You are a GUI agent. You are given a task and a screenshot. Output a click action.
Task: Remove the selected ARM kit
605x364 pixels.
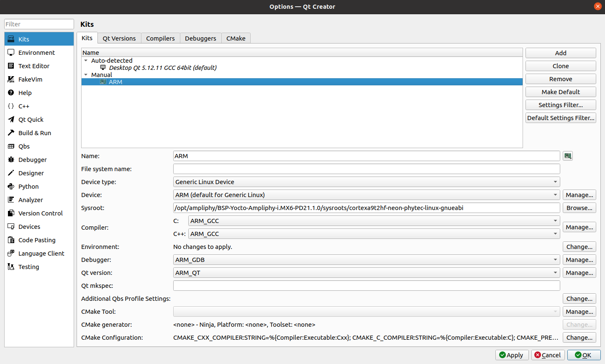click(x=561, y=79)
